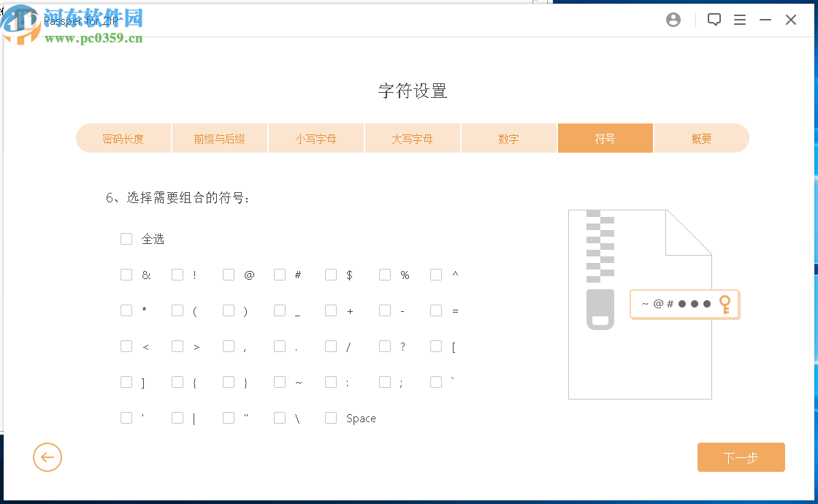This screenshot has height=504, width=818.
Task: Check the % symbol checkbox
Action: 384,274
